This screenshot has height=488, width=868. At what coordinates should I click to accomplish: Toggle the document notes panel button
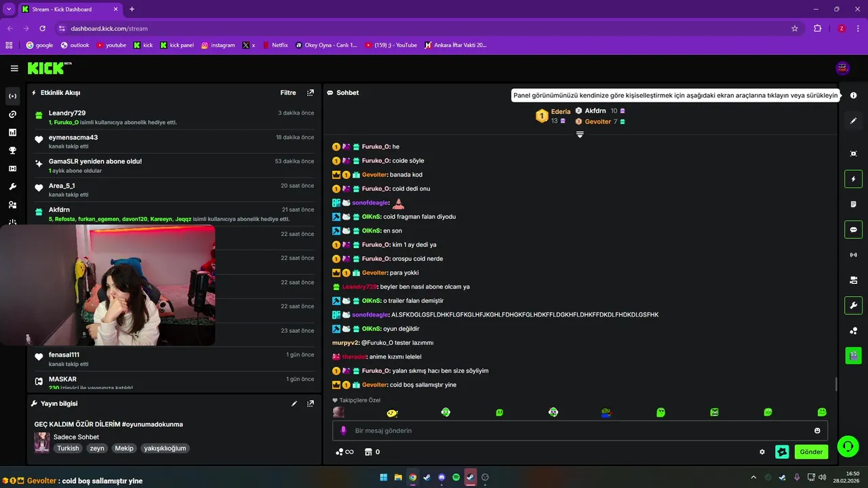click(853, 204)
